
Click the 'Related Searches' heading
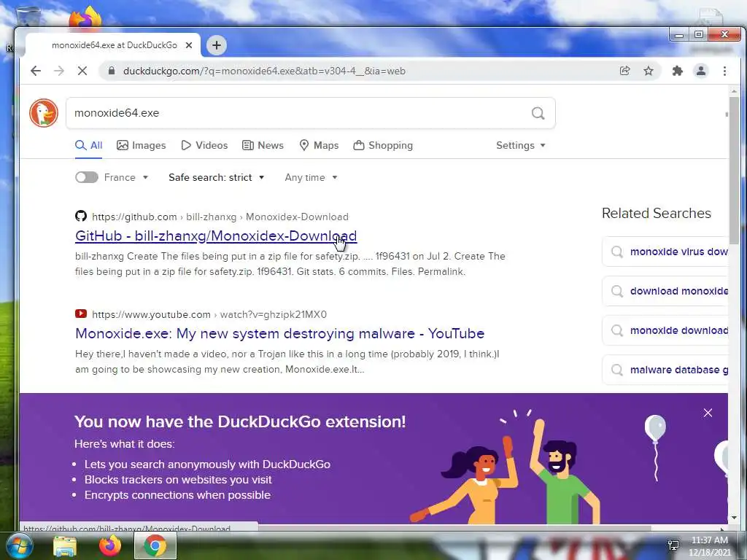(x=656, y=213)
